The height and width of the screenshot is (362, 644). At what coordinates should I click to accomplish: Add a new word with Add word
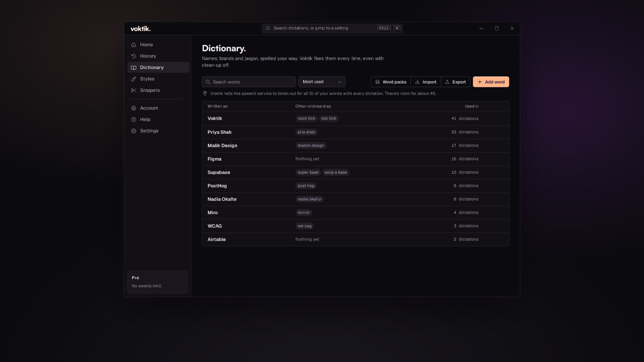pyautogui.click(x=491, y=82)
